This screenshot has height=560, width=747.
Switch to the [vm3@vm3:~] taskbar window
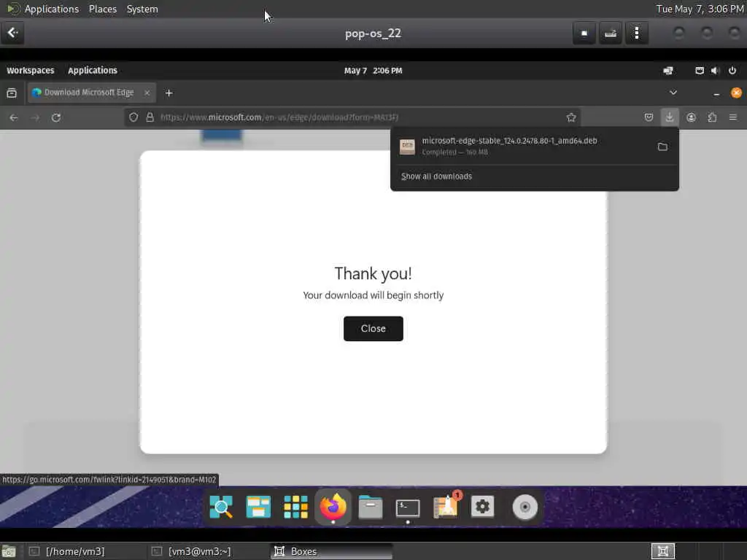point(207,551)
